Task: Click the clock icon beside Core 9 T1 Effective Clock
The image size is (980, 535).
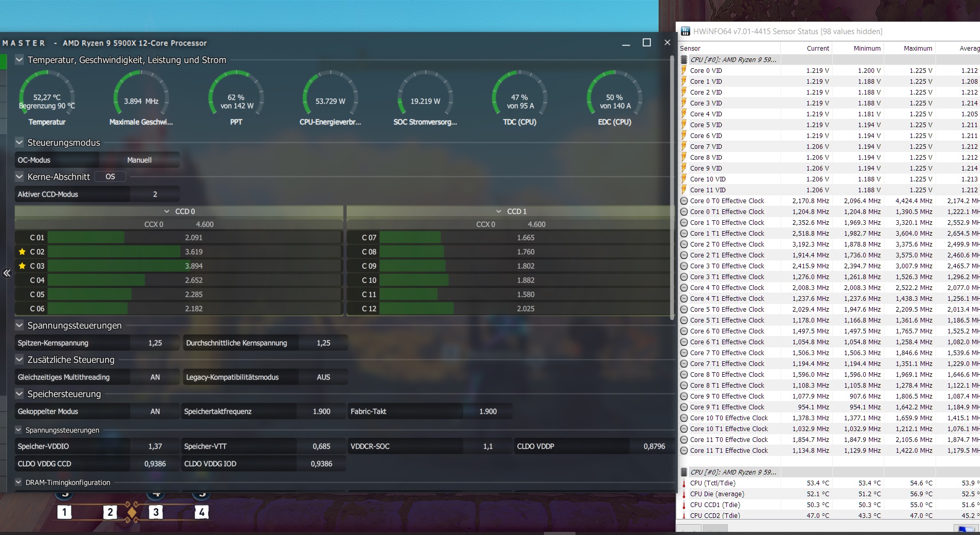Action: (684, 407)
